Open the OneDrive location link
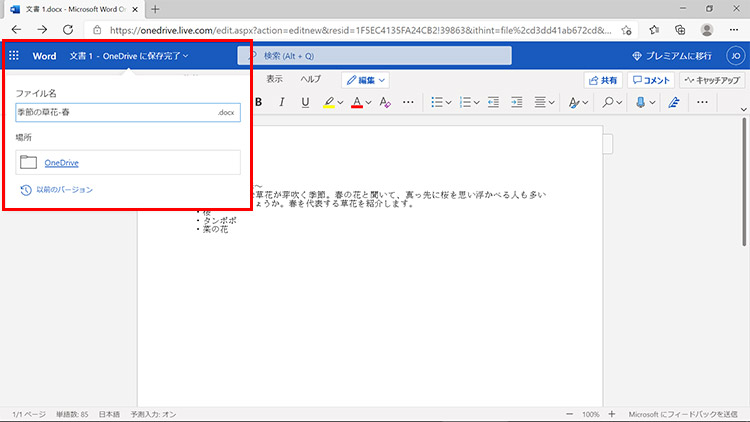The image size is (750, 422). [62, 162]
